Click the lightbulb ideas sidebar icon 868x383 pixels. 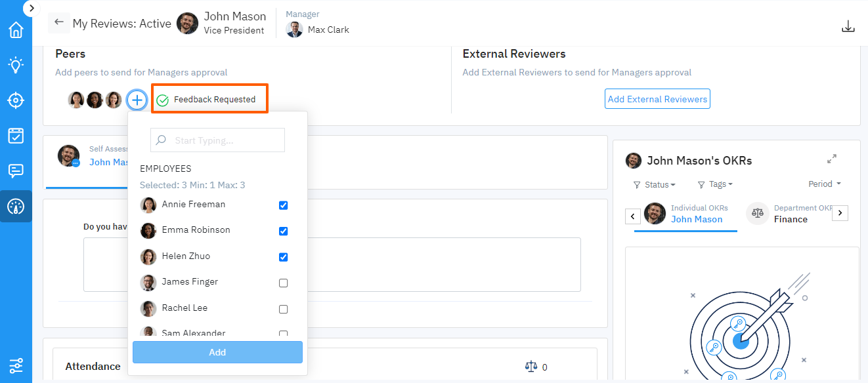16,65
